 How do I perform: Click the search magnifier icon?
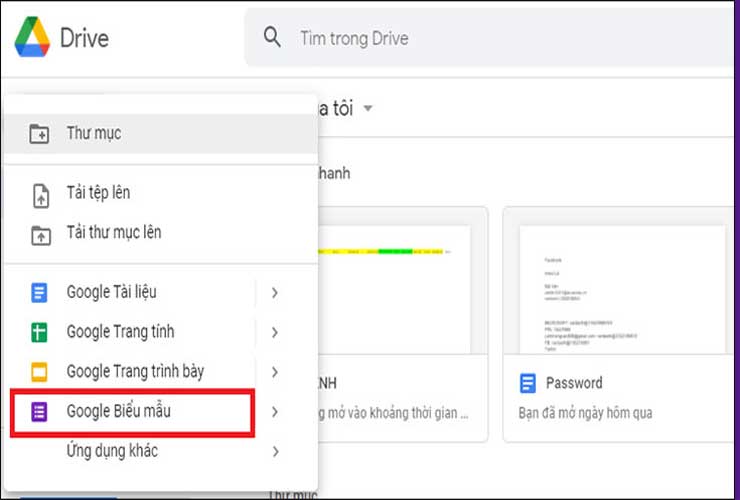(272, 37)
